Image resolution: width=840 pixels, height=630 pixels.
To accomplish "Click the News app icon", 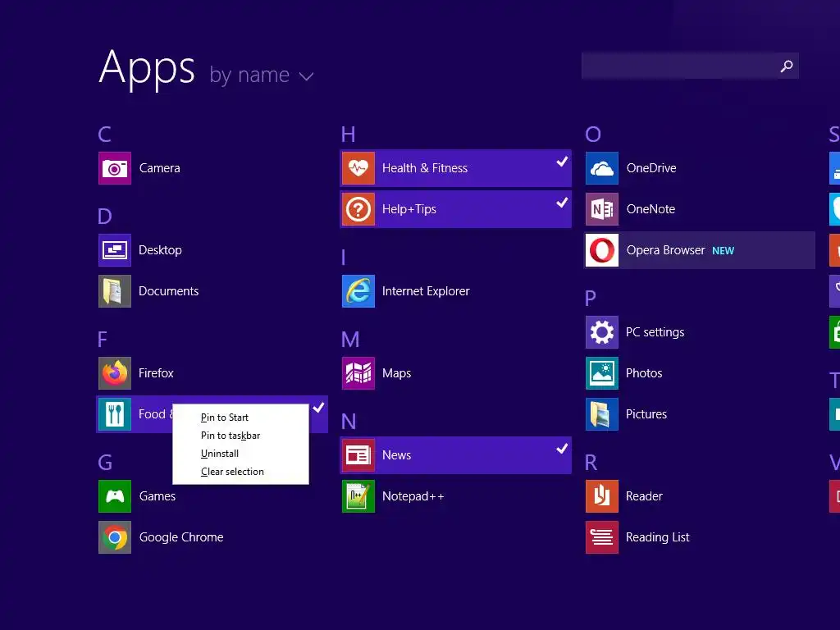I will coord(358,455).
